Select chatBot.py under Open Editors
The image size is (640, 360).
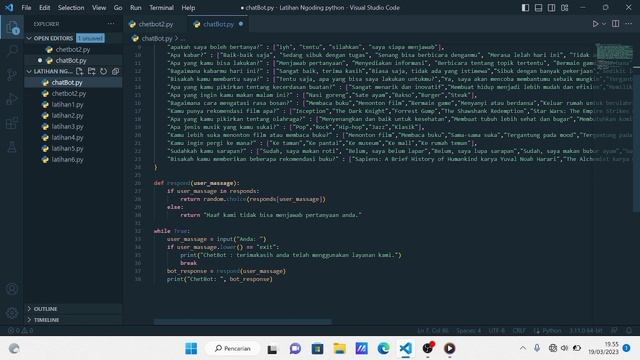[x=73, y=60]
